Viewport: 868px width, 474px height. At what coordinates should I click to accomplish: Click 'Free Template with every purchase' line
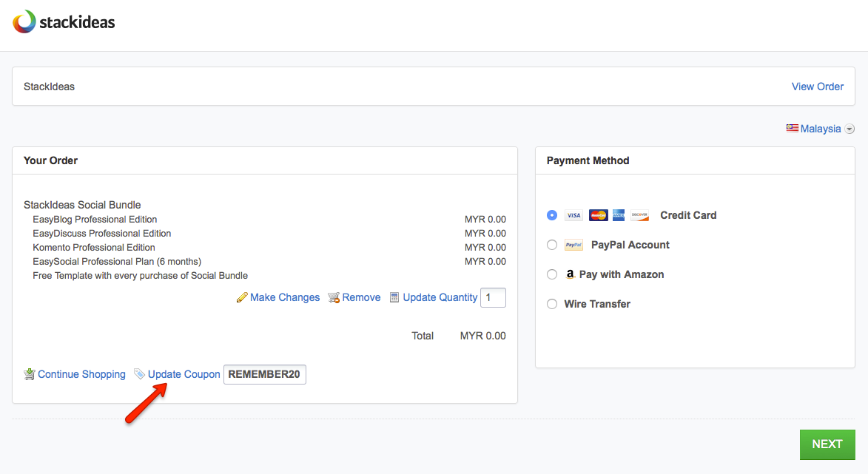(x=140, y=275)
